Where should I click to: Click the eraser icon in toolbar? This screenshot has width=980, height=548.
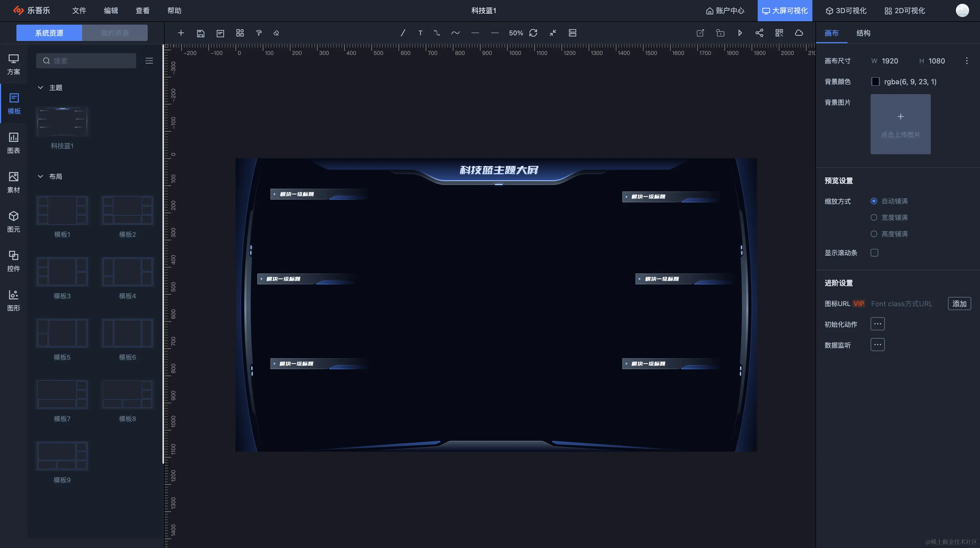(x=276, y=33)
